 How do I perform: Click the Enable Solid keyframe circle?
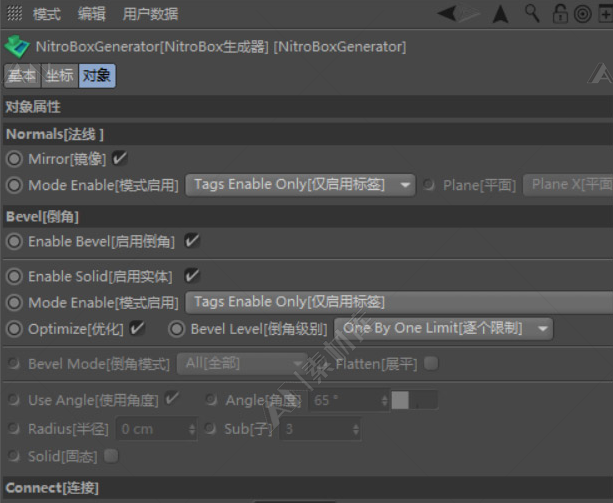(14, 276)
